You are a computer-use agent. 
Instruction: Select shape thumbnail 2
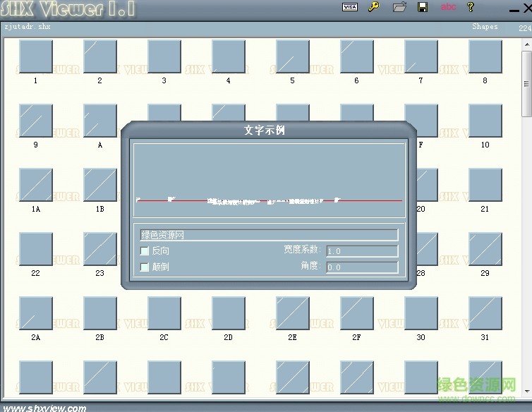click(99, 56)
